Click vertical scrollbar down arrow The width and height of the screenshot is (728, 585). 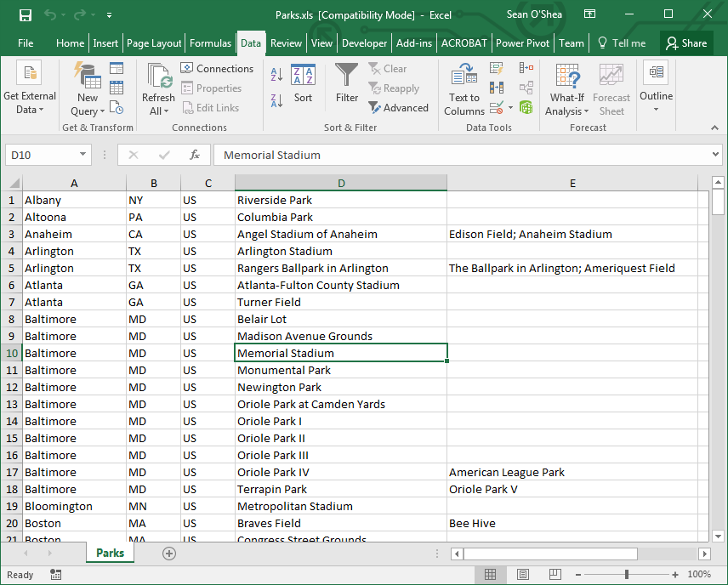718,536
